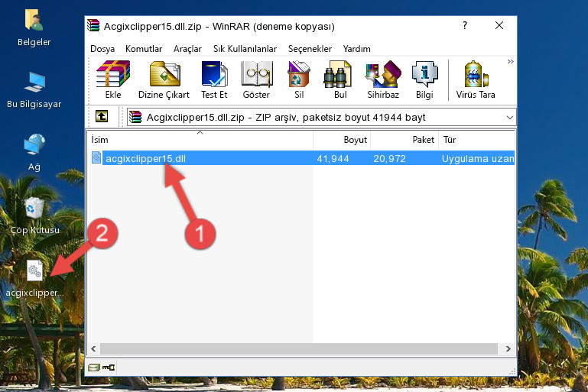The image size is (588, 392).
Task: Sort files by the Paket column
Action: [404, 140]
